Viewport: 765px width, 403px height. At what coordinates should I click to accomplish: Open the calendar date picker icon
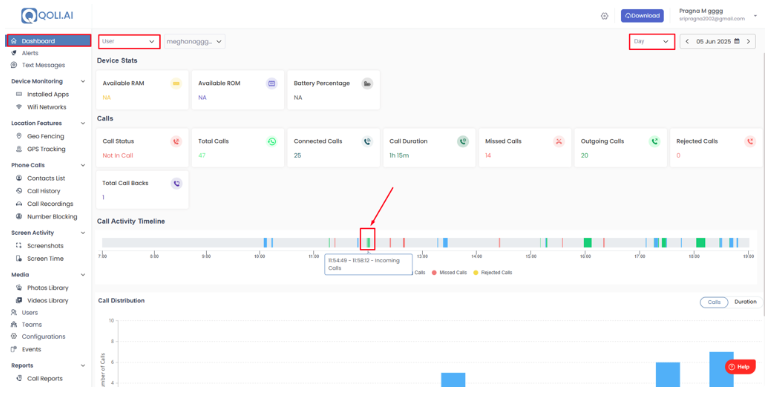pos(737,41)
